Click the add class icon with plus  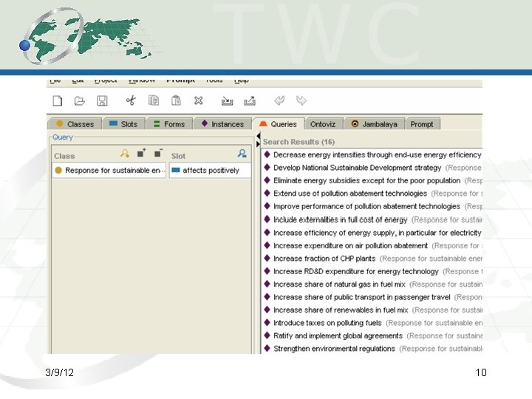[141, 154]
